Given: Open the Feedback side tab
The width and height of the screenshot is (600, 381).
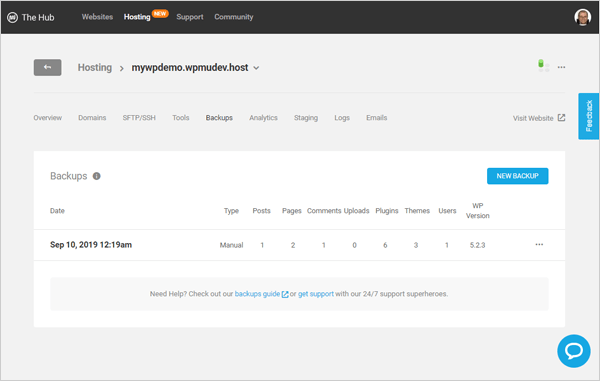Looking at the screenshot, I should (x=589, y=116).
